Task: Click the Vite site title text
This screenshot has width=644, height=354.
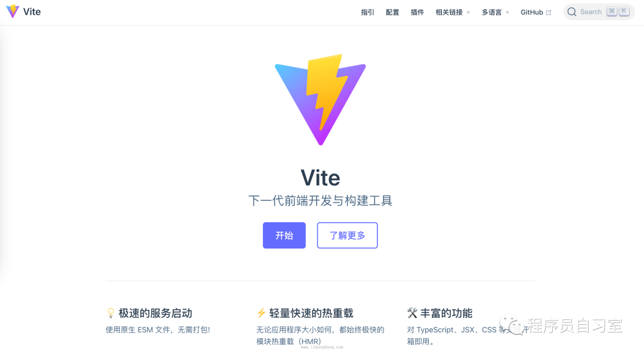Action: pos(32,12)
